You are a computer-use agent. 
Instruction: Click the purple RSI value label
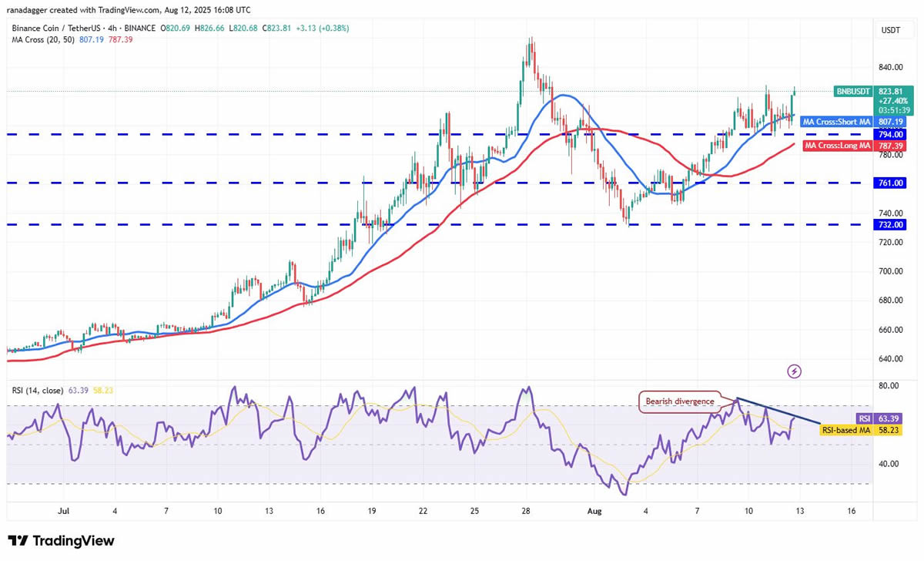(x=863, y=418)
